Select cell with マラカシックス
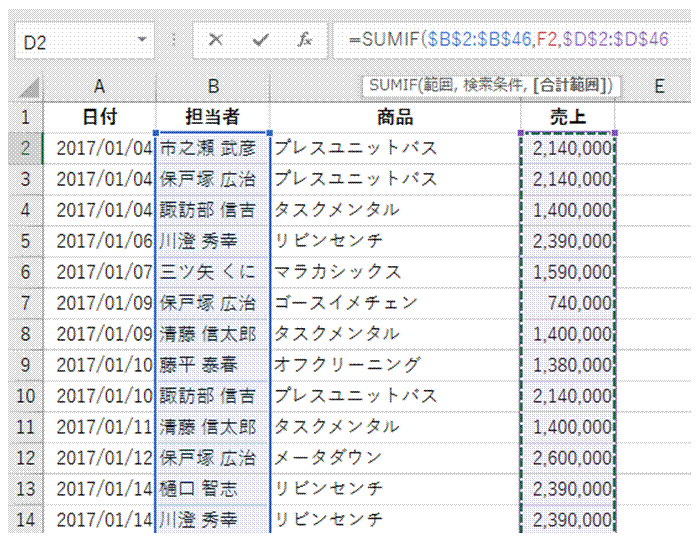This screenshot has height=538, width=698. pyautogui.click(x=395, y=272)
